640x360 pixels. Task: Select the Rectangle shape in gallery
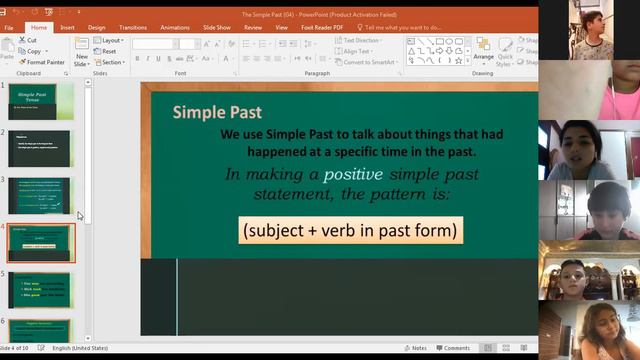(x=440, y=41)
